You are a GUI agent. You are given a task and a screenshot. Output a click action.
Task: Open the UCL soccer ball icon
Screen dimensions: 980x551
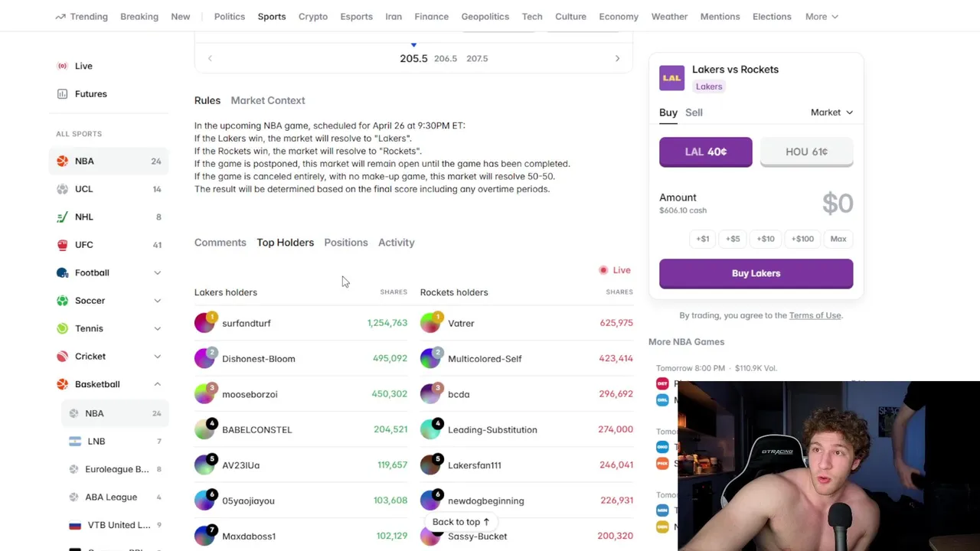pyautogui.click(x=62, y=189)
